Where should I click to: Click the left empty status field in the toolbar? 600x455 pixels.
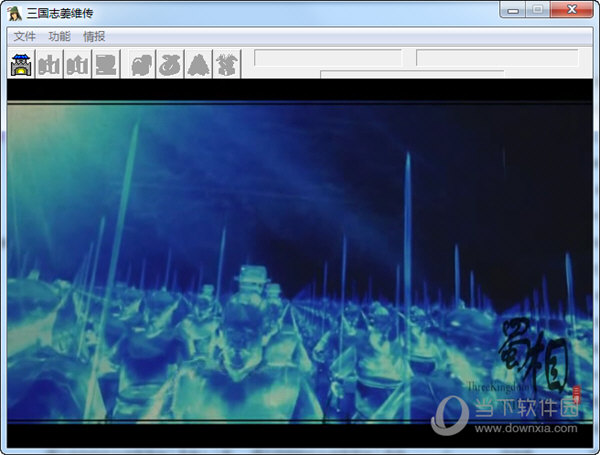[x=328, y=58]
